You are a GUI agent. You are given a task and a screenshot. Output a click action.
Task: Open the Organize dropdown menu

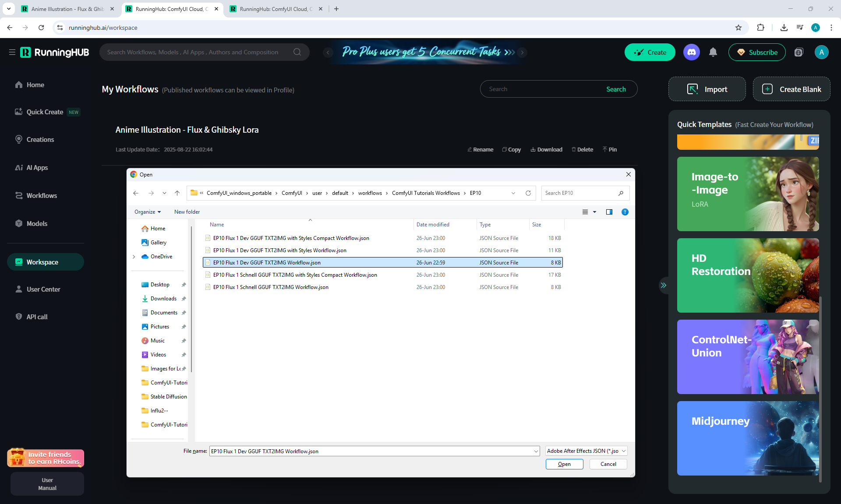click(x=148, y=212)
